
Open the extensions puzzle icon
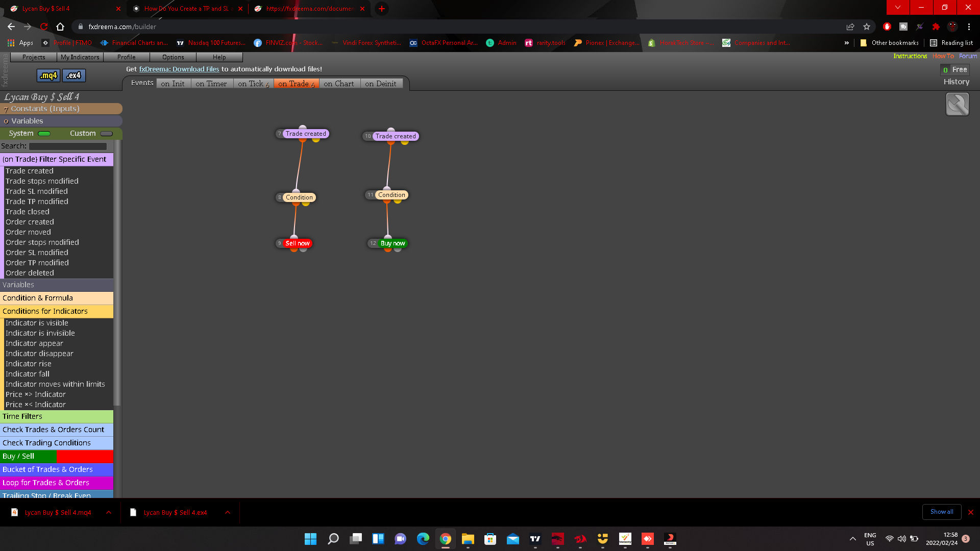[x=936, y=27]
